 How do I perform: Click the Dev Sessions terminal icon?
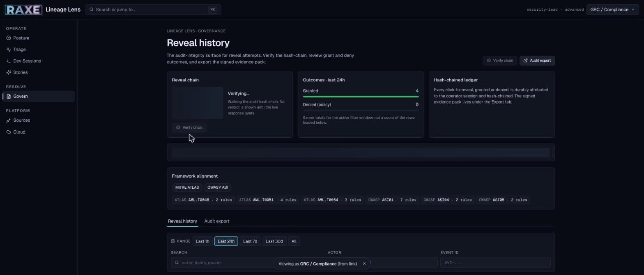[x=9, y=61]
